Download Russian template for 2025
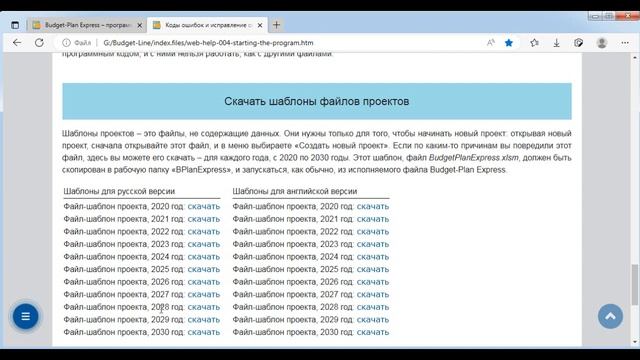640x360 pixels. tap(204, 269)
